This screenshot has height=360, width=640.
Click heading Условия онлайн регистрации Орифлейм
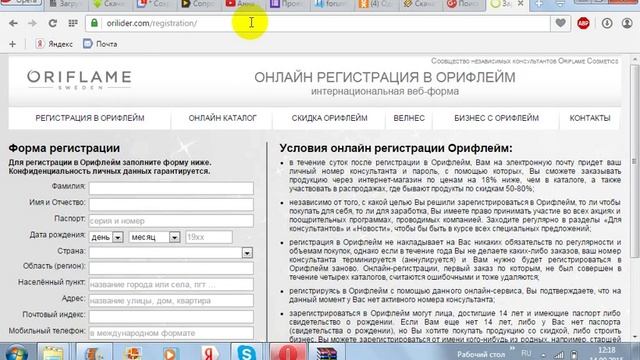(396, 148)
